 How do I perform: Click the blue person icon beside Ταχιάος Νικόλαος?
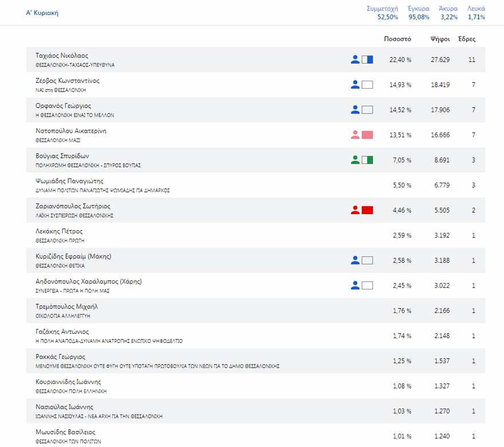[x=355, y=60]
